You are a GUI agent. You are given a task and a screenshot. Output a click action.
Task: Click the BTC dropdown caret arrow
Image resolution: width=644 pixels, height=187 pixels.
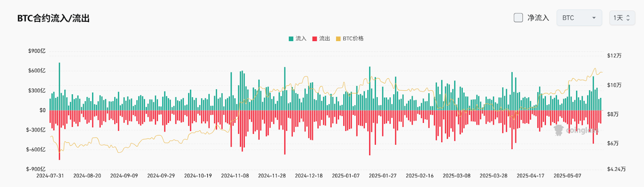594,18
